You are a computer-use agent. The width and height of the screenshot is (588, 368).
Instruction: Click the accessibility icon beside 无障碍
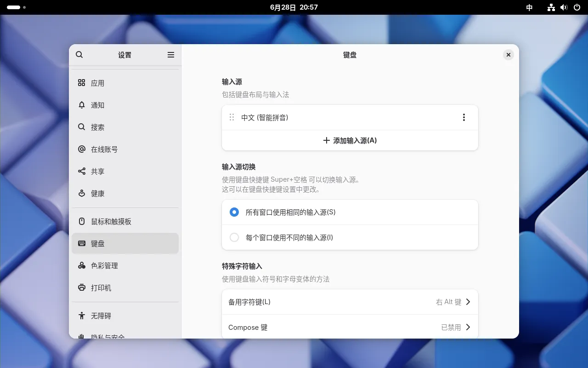point(82,316)
